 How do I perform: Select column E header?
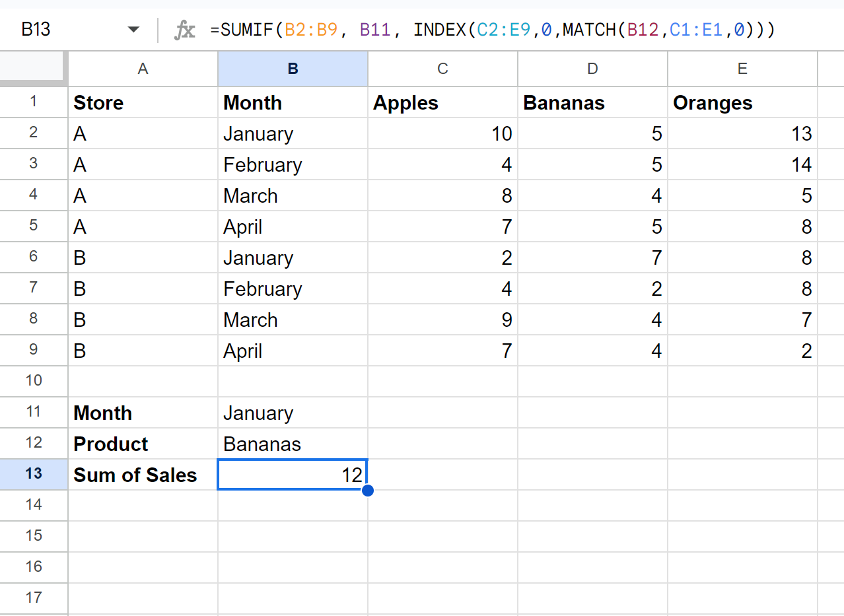742,69
